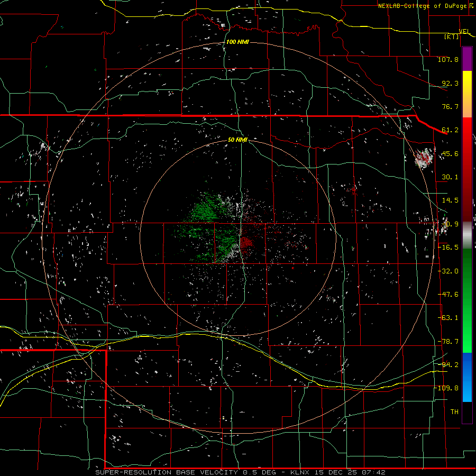Select the 14.5 velocity scale label

coord(450,200)
